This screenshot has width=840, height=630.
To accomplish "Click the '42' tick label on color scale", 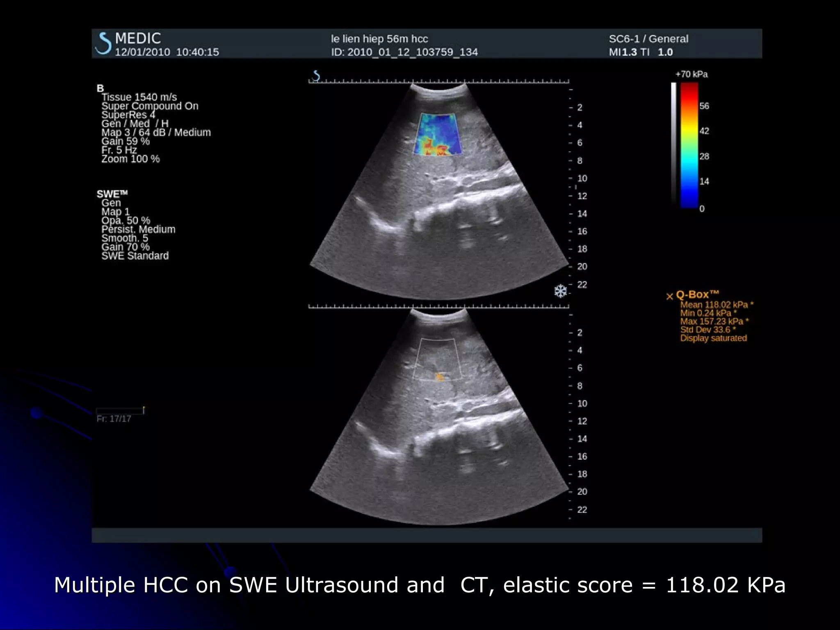I will [704, 131].
